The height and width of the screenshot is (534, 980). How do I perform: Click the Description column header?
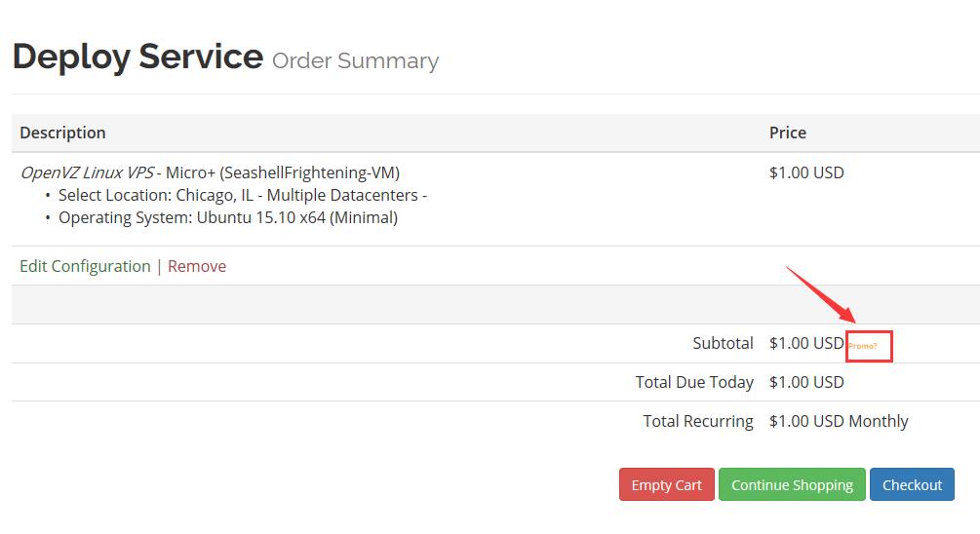pos(62,133)
